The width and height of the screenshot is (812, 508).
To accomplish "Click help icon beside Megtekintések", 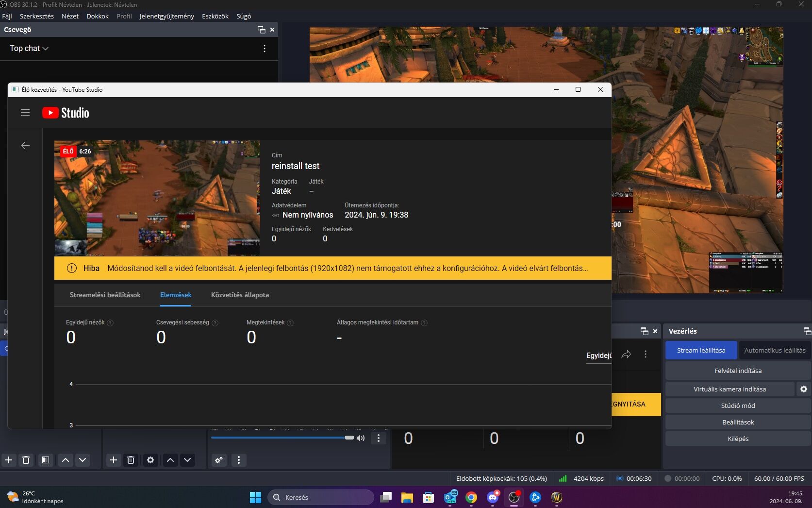I will point(290,323).
